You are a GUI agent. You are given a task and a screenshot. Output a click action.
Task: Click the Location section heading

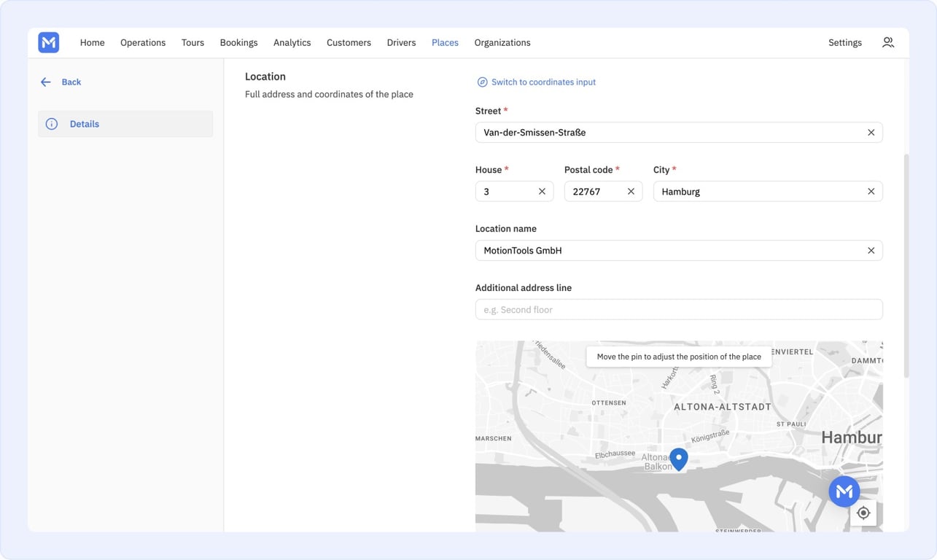click(265, 77)
